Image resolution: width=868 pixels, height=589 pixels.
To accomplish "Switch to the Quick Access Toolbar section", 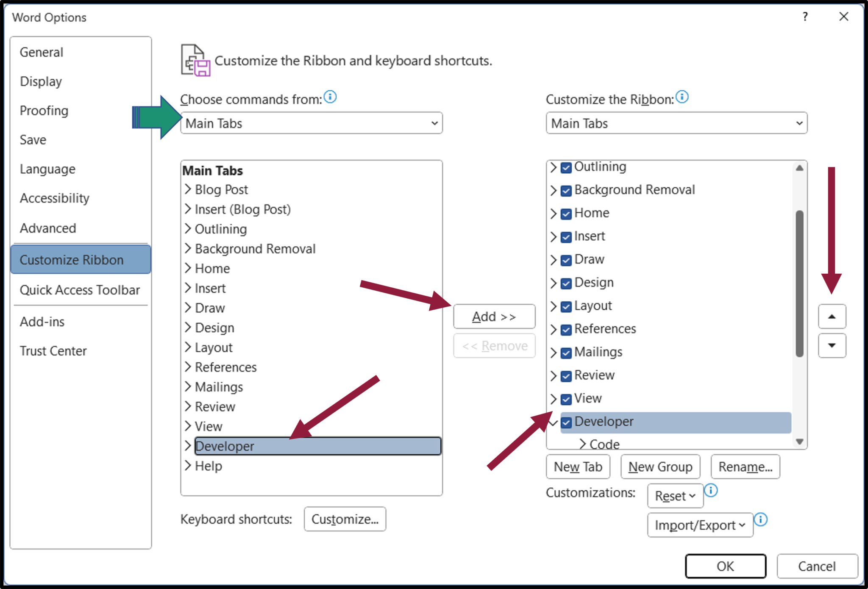I will (80, 290).
